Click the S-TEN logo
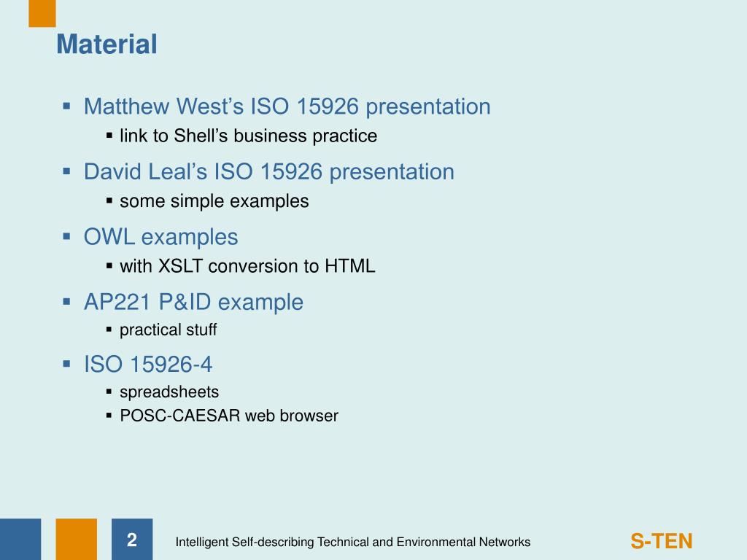Screen dimensions: 747x560 (x=661, y=542)
